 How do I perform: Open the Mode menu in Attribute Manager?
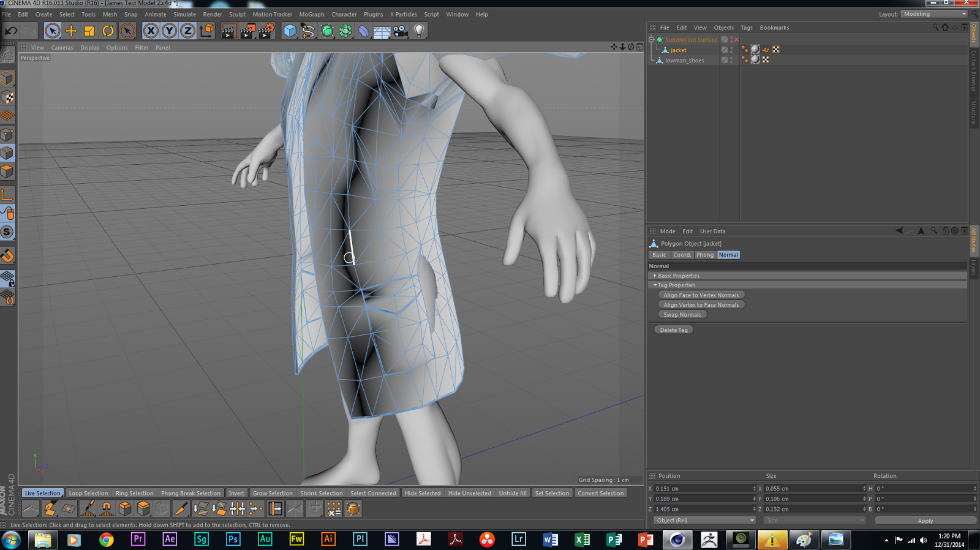(x=668, y=232)
